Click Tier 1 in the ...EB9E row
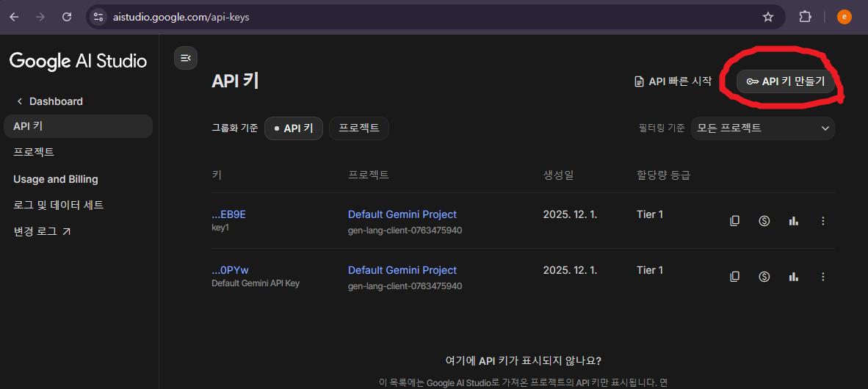 (x=650, y=215)
